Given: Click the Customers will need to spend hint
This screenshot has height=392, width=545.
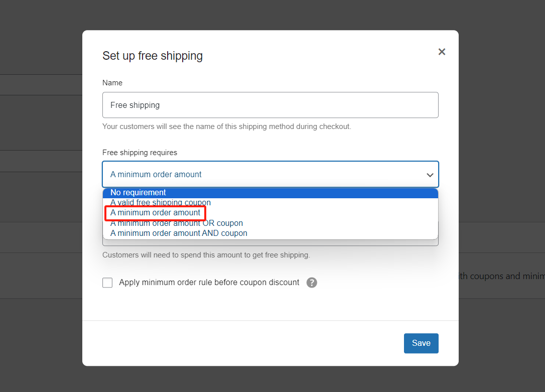Looking at the screenshot, I should (206, 255).
